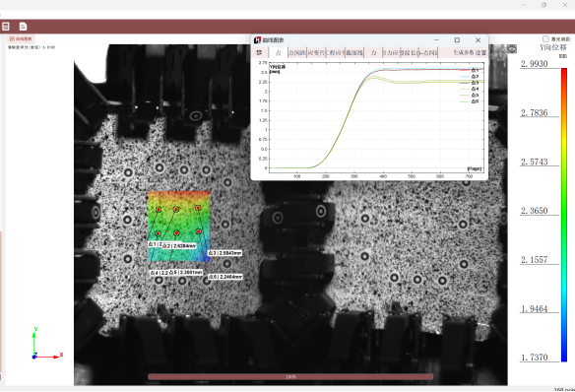Screen dimensions: 575x392
Task: Click 生成参数 in the curve window
Action: (463, 53)
